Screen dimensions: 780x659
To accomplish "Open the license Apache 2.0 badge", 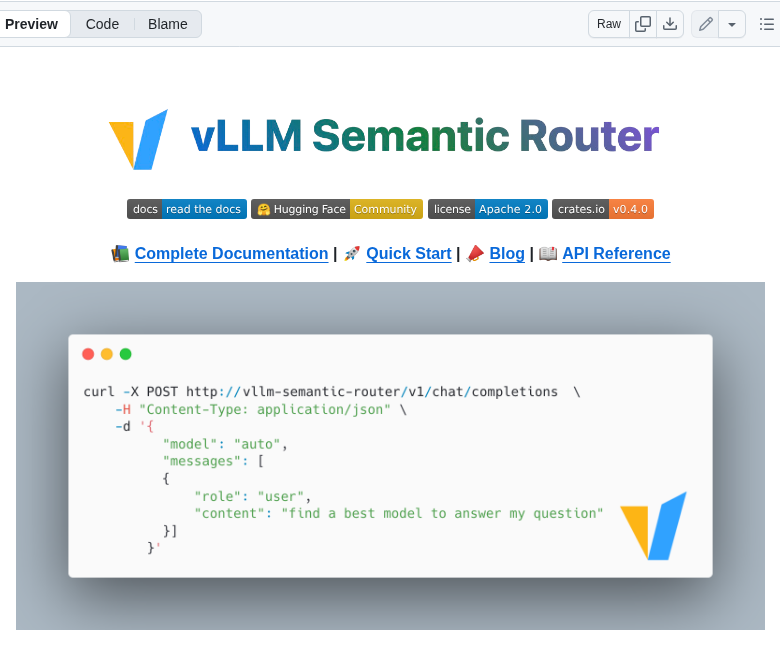I will click(488, 209).
